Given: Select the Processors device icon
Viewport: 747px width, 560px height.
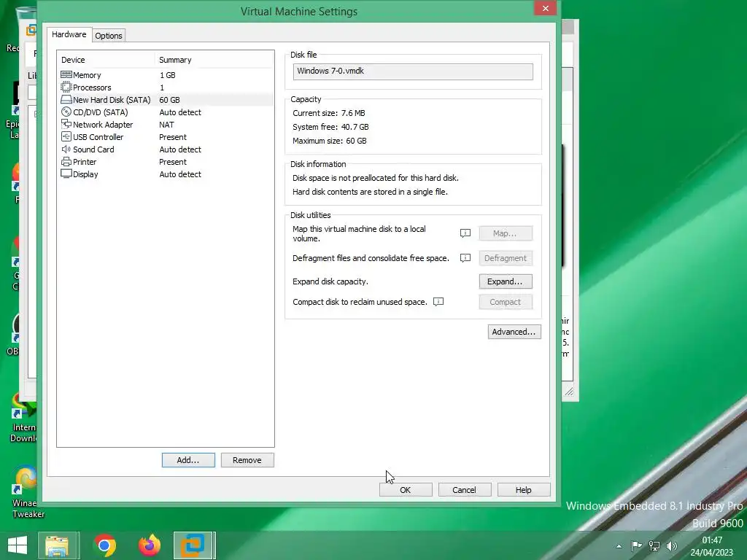Looking at the screenshot, I should 66,87.
